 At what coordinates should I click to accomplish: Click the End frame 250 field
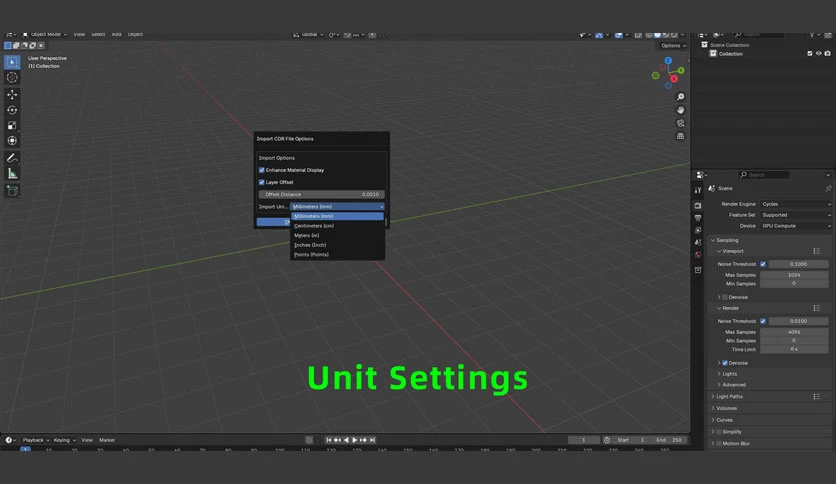pyautogui.click(x=668, y=440)
